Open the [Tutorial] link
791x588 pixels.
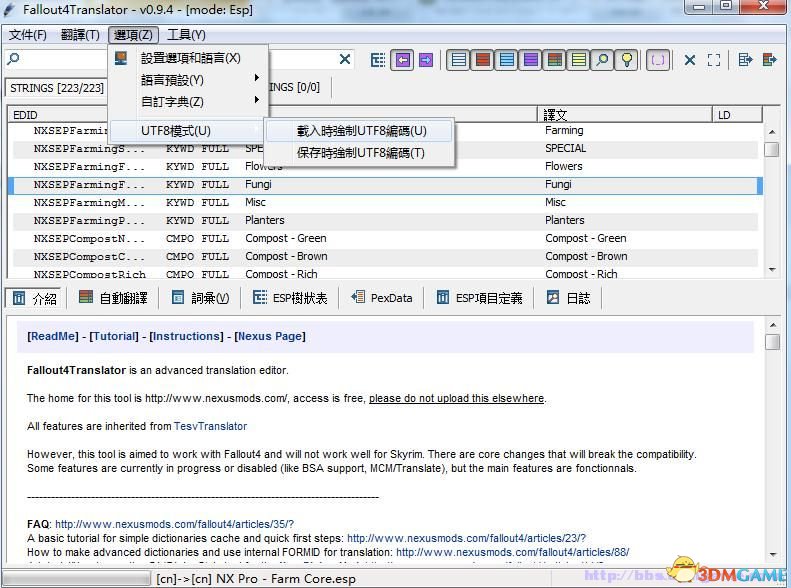coord(114,336)
